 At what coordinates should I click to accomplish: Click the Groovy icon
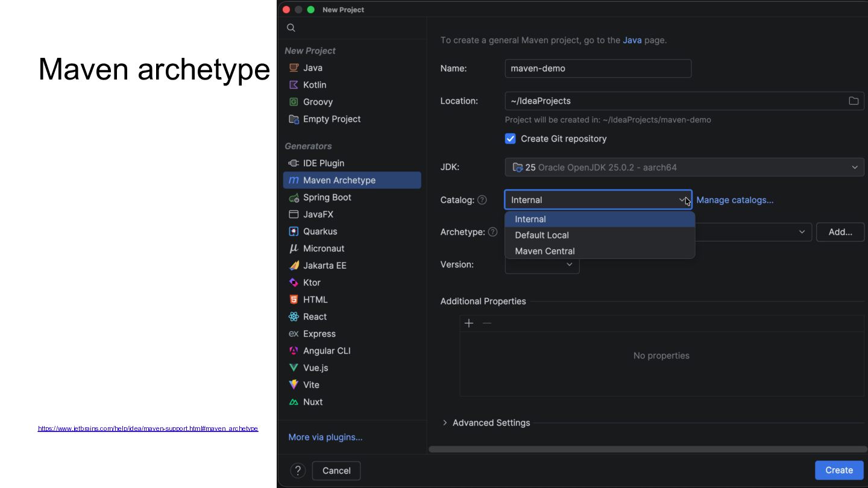pyautogui.click(x=294, y=102)
